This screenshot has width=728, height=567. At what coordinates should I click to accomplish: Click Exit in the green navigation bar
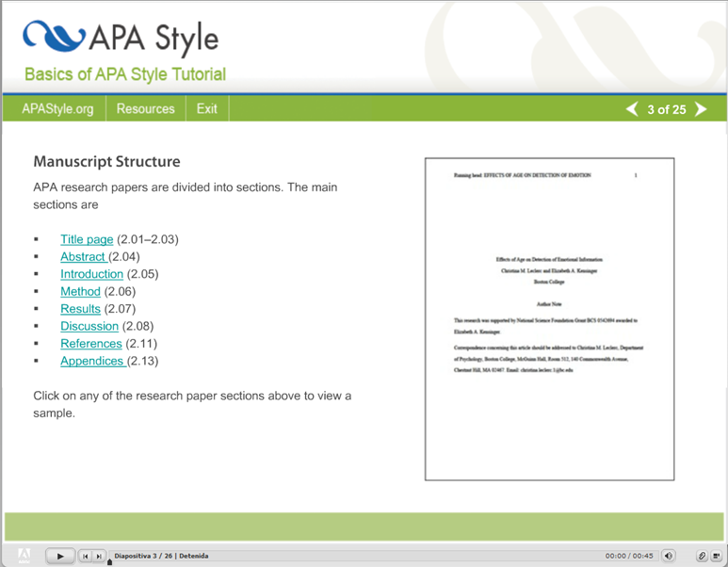(206, 108)
